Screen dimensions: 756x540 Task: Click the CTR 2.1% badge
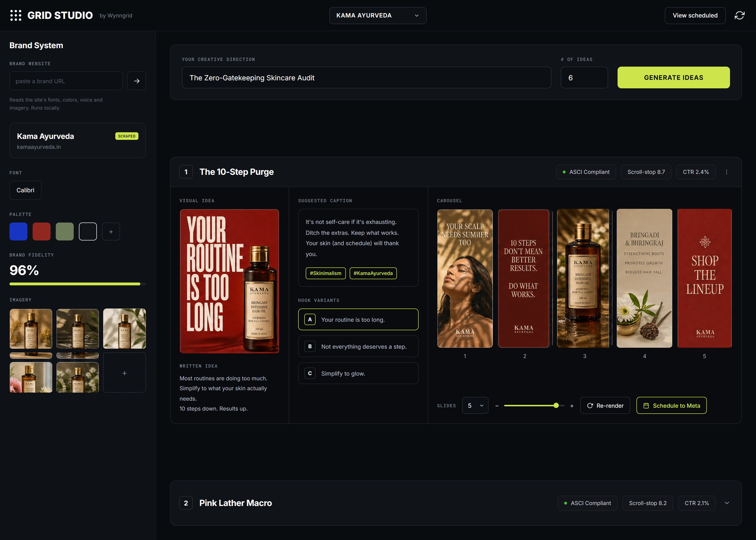[696, 503]
